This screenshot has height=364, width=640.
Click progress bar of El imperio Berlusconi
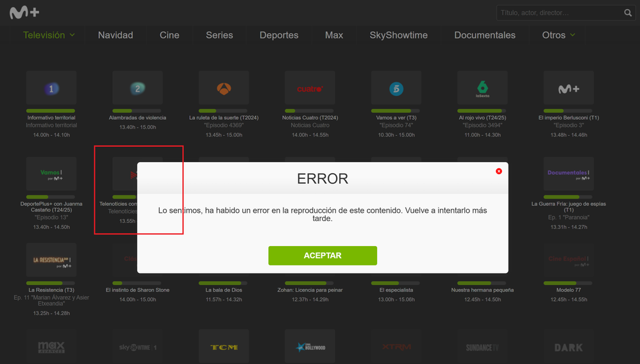(568, 111)
